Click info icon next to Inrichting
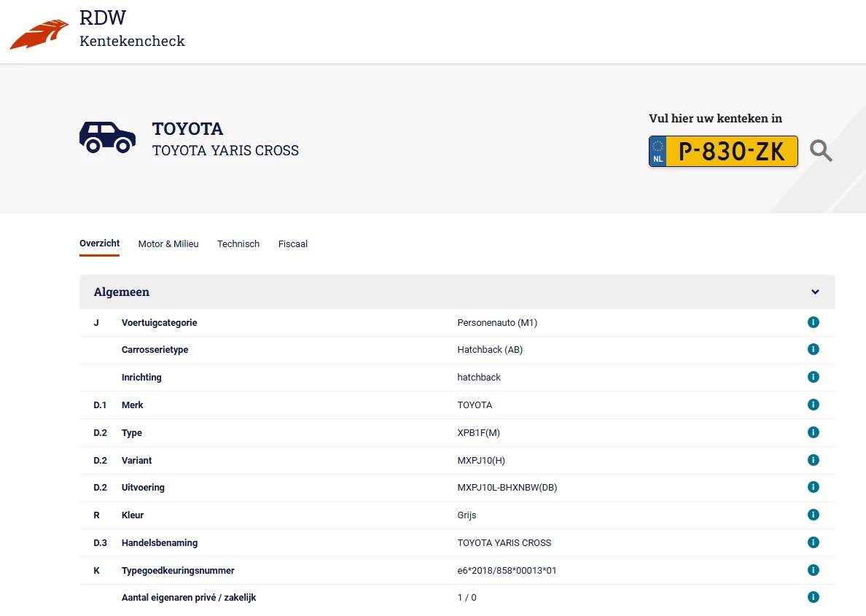This screenshot has height=616, width=866. pos(814,377)
